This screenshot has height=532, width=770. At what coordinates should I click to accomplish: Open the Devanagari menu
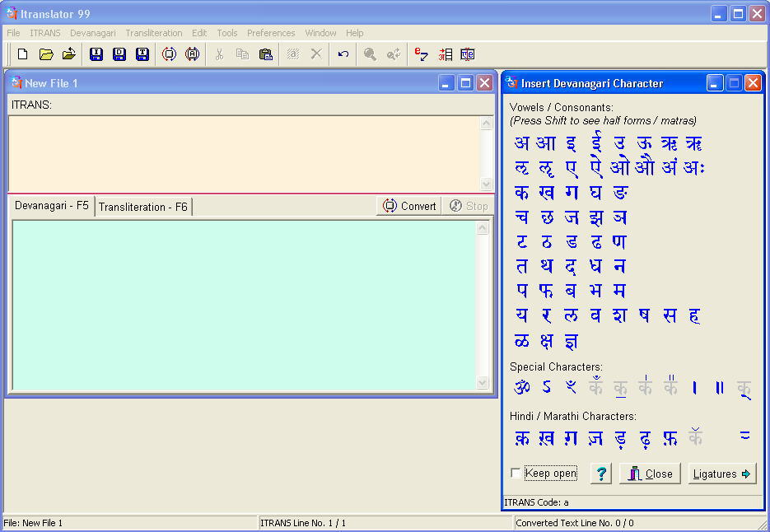pos(93,33)
